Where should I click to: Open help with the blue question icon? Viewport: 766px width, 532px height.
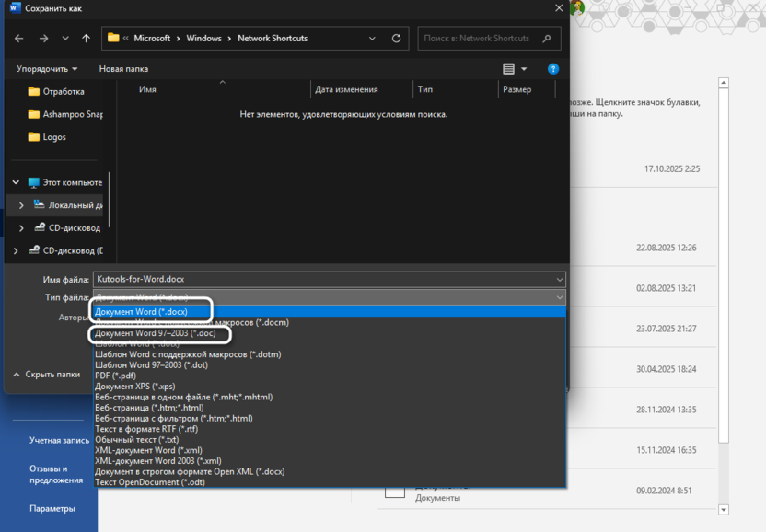click(553, 69)
